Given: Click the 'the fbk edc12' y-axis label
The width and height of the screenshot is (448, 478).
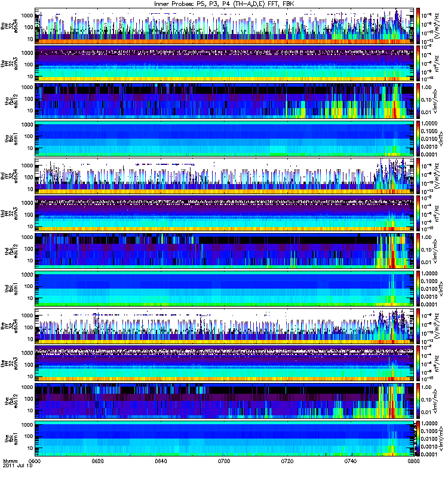Looking at the screenshot, I should (11, 401).
